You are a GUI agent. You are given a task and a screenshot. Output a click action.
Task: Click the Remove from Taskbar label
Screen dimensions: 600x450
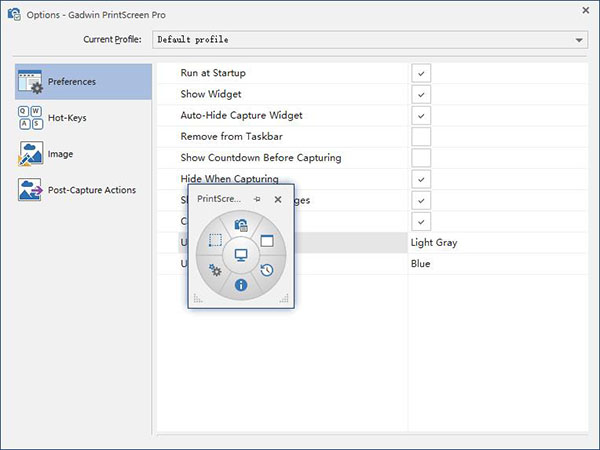tap(232, 137)
